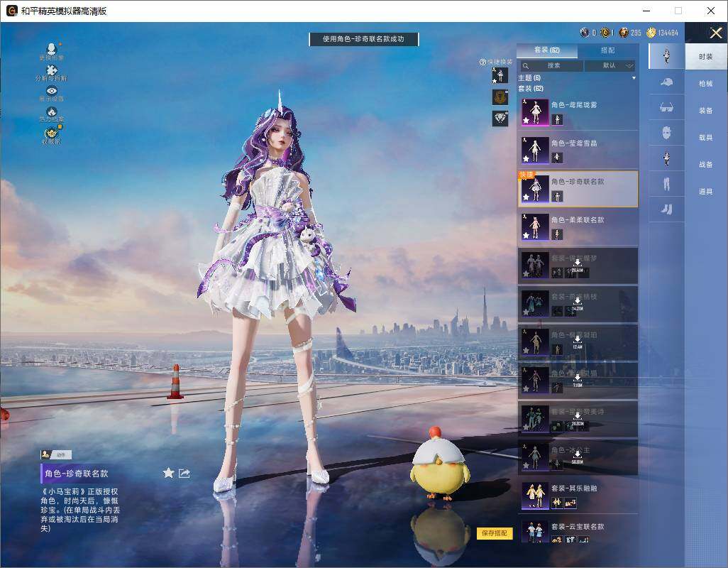Select the 角色-柔柔联名款 outfit row
Image resolution: width=728 pixels, height=568 pixels.
(578, 227)
